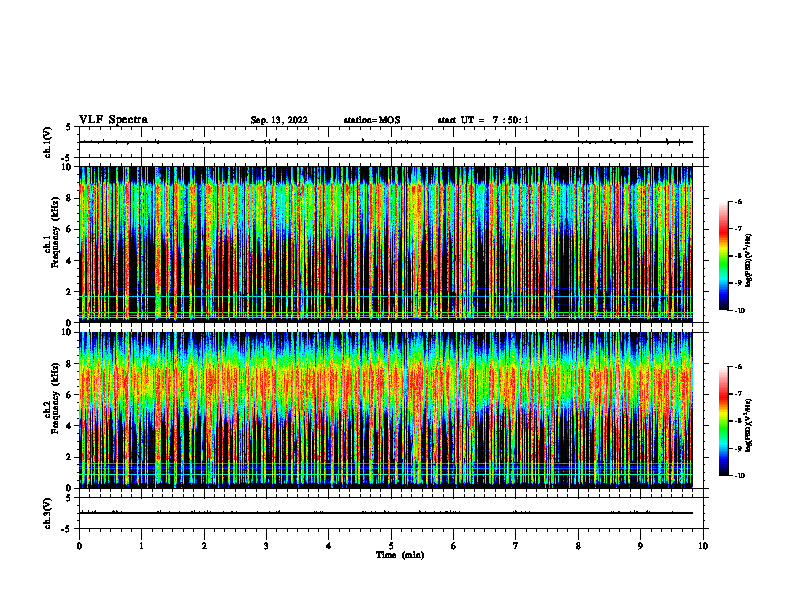Screen dimensions: 792x612
Task: Click the "VLF Spectra" plot title
Action: click(x=113, y=120)
